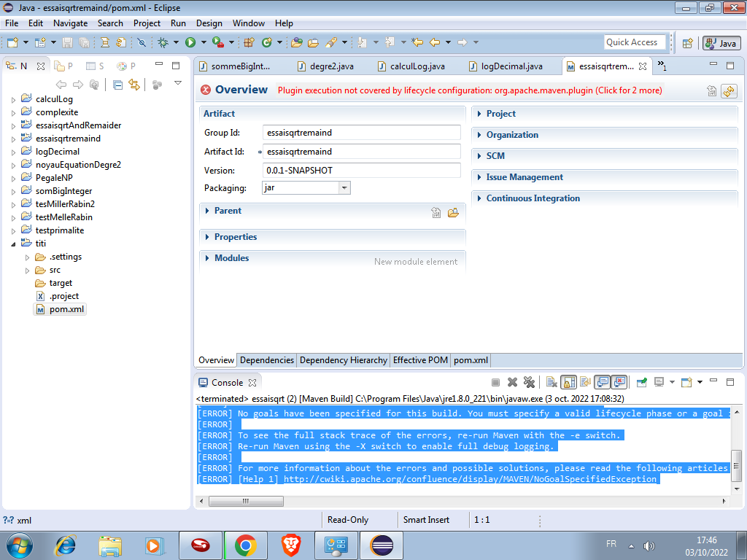
Task: Show hidden editors list chevron
Action: coord(662,66)
